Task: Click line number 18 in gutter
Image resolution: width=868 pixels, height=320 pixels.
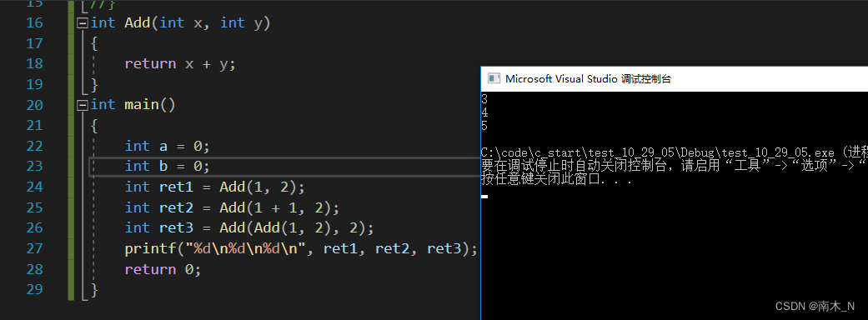Action: point(34,64)
